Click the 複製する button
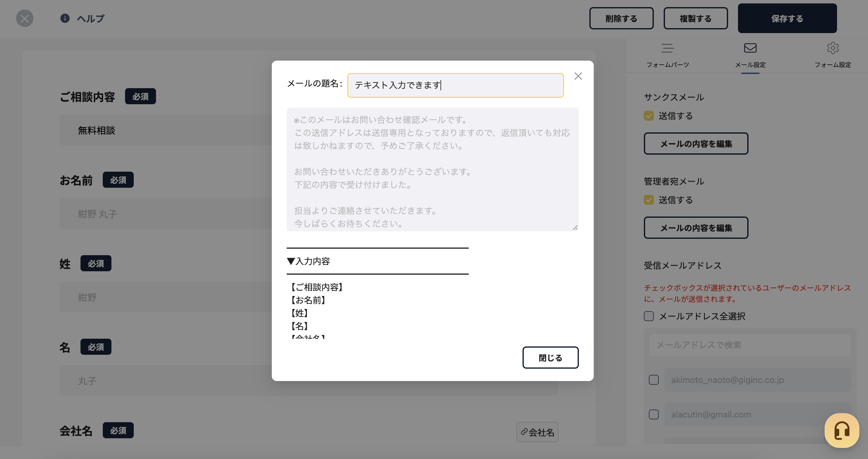868x459 pixels. [x=696, y=18]
